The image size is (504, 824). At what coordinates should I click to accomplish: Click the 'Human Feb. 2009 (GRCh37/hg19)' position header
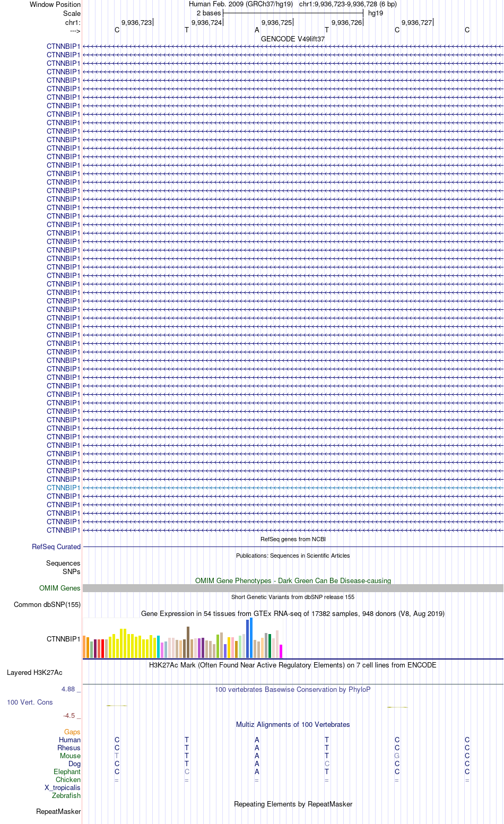tap(241, 4)
